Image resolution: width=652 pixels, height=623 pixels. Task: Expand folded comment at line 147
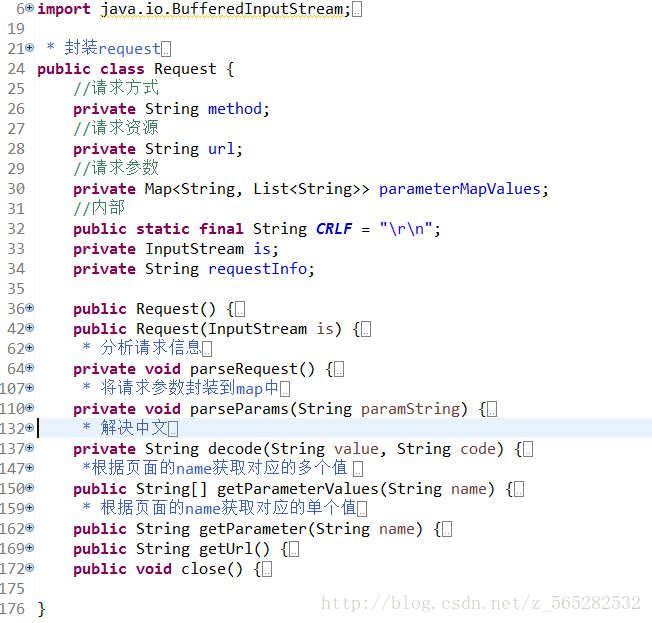click(x=30, y=467)
